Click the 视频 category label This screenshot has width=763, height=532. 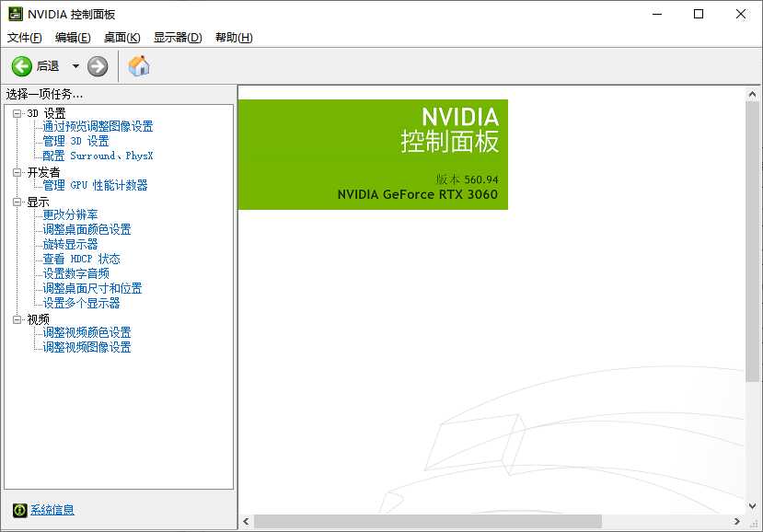(39, 319)
